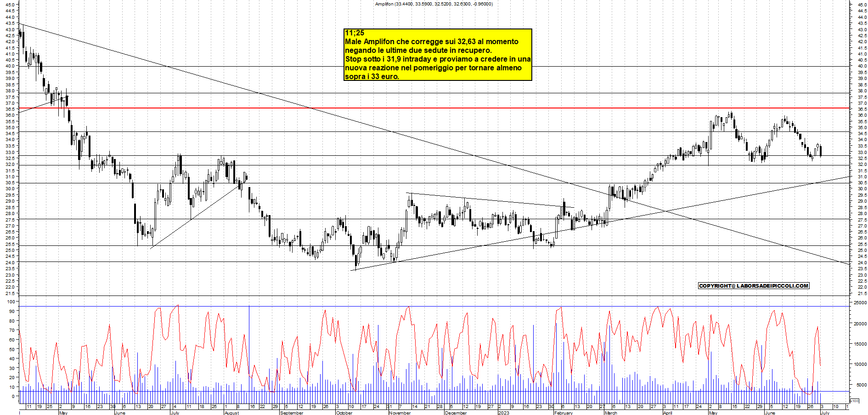Viewport: 868px width, 415px height.
Task: Click the '50' oscillator scale label
Action: 12,349
